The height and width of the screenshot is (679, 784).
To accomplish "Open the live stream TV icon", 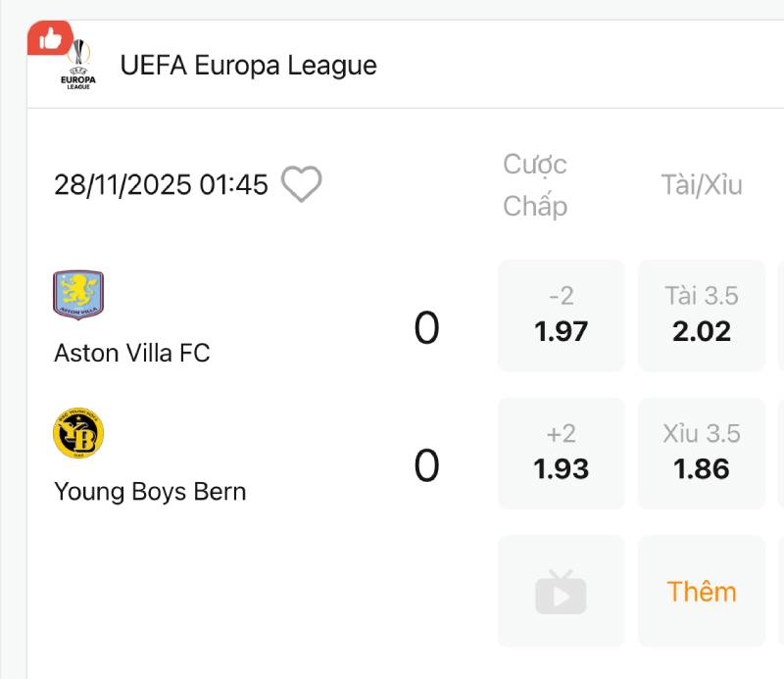I will pyautogui.click(x=561, y=592).
